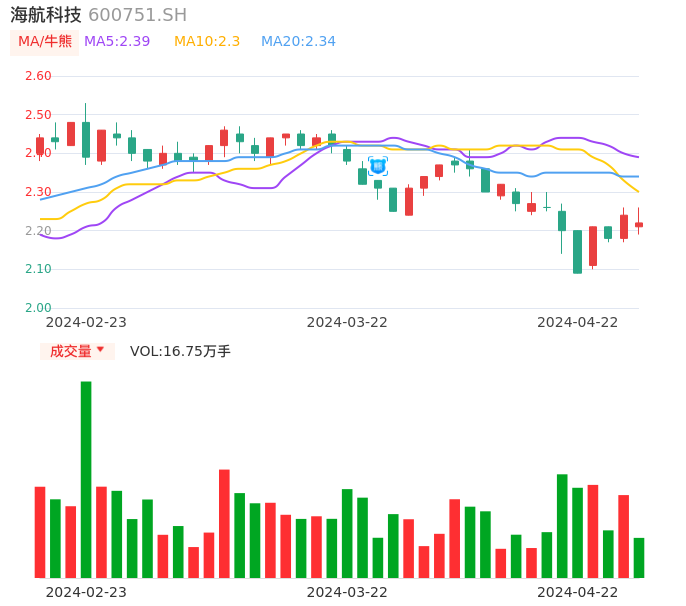Click the 2024-04-22 date label under volume chart

coord(578,592)
